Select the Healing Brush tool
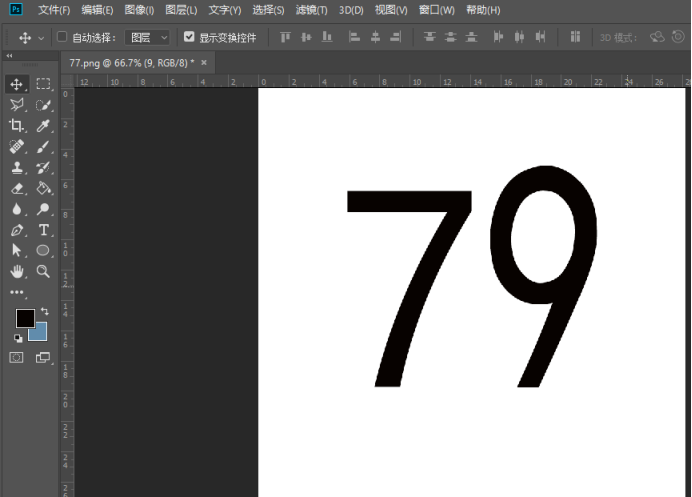The height and width of the screenshot is (497, 692). click(x=17, y=146)
